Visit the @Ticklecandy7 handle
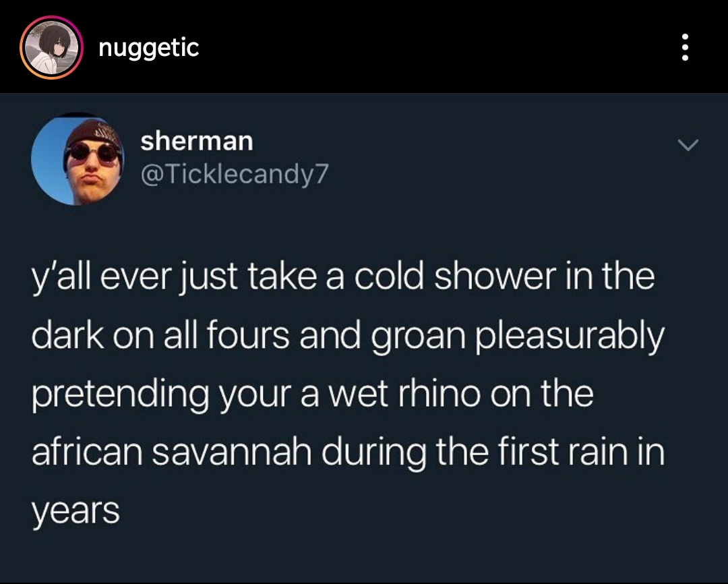728x584 pixels. click(235, 174)
